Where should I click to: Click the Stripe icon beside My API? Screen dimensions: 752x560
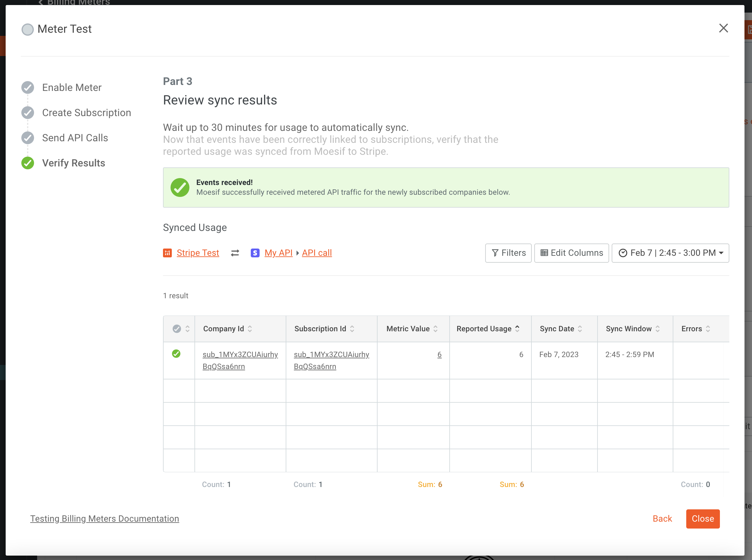(255, 253)
